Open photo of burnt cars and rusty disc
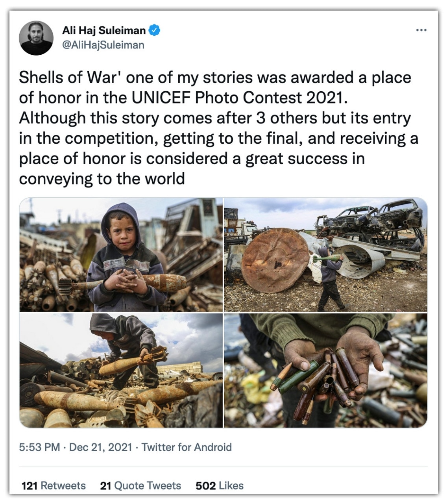This screenshot has height=504, width=447. [325, 255]
